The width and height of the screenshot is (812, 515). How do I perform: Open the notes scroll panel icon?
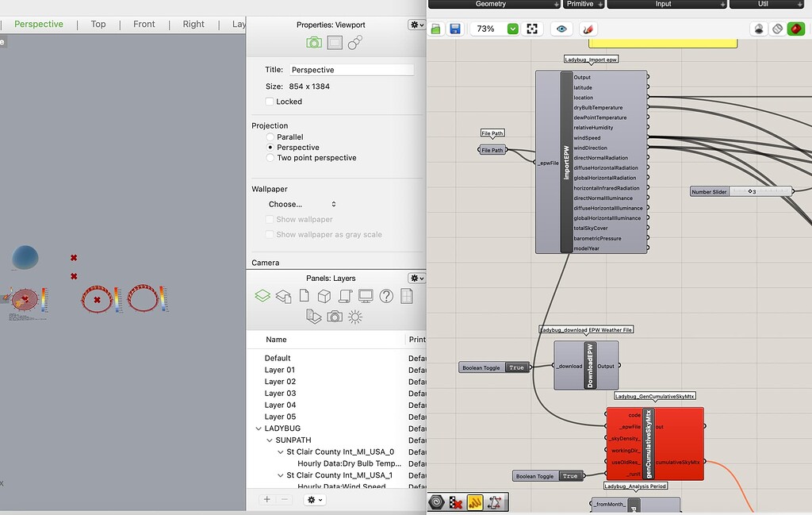click(345, 296)
